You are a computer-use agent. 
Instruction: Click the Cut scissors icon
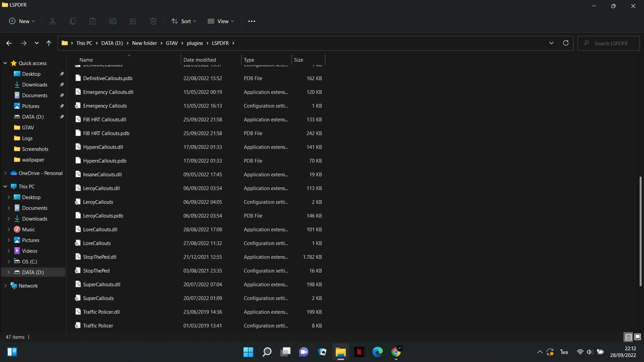click(53, 21)
